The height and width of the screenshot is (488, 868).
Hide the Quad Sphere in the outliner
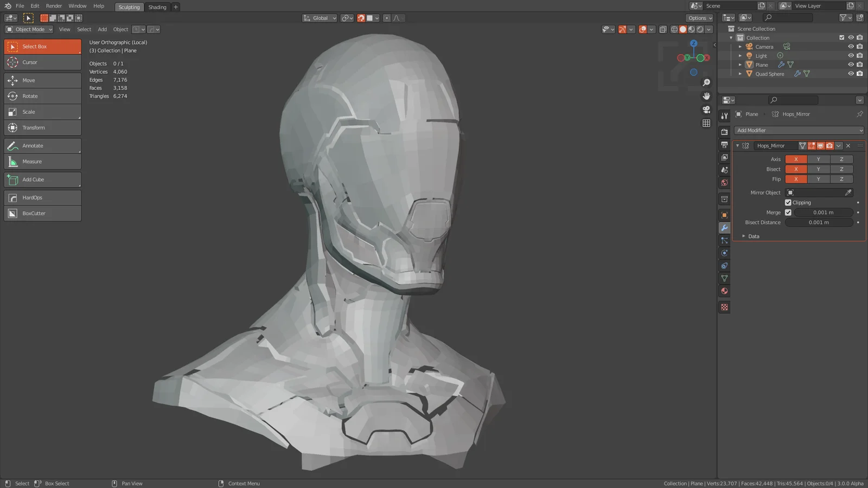click(x=851, y=74)
